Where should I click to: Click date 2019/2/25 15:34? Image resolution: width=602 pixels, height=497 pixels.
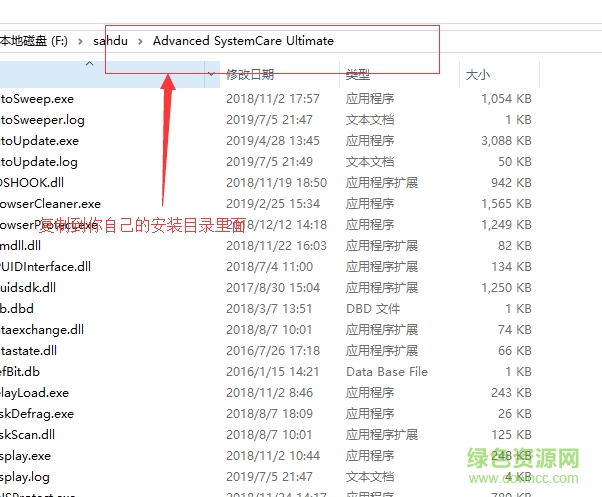click(x=273, y=204)
